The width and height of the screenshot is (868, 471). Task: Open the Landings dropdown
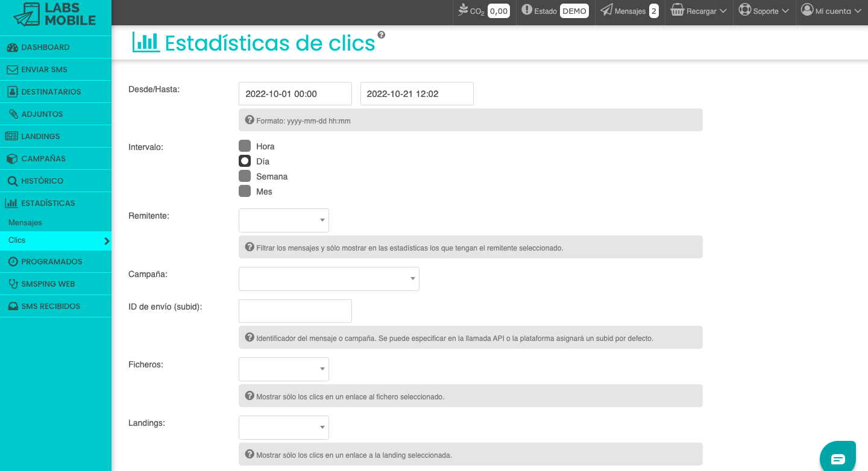tap(284, 428)
